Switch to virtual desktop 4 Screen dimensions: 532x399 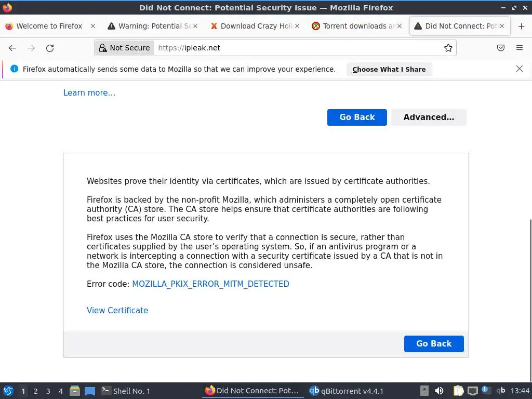tap(61, 391)
